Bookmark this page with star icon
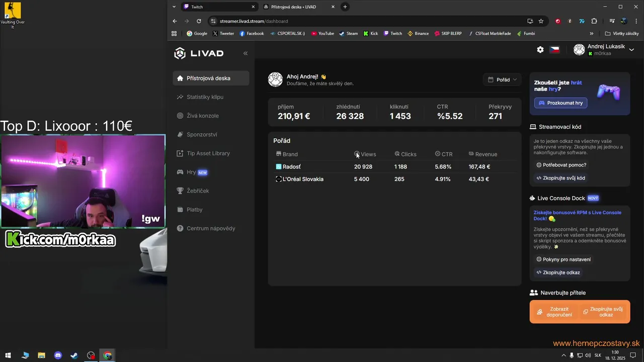The image size is (644, 362). click(x=541, y=21)
